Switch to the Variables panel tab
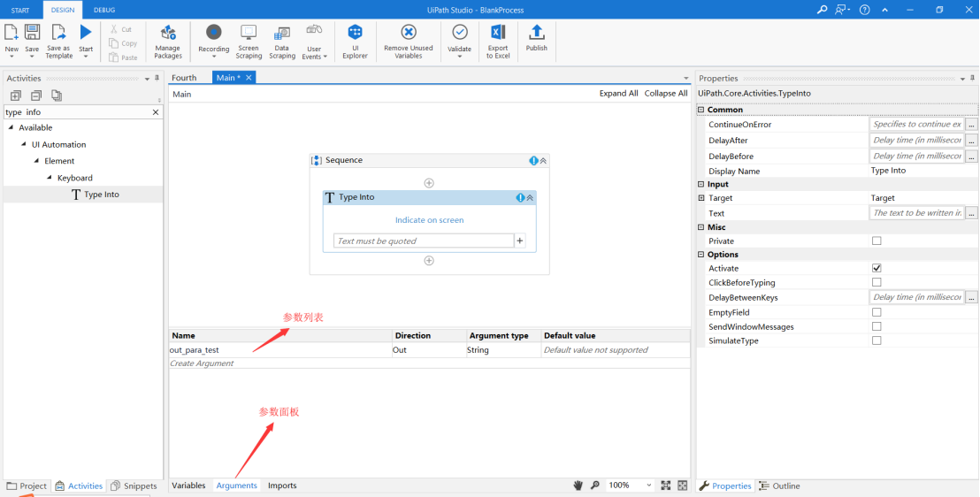 coord(188,486)
